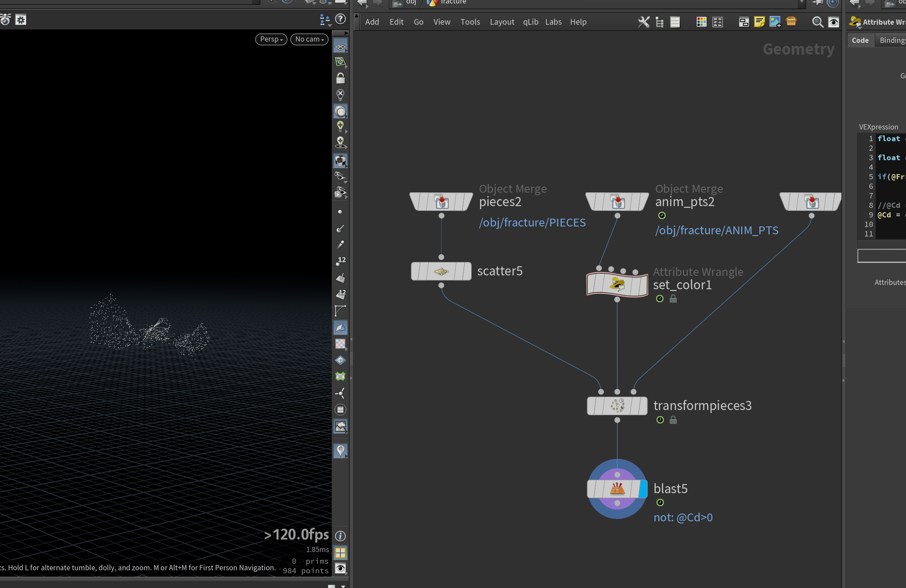Open the viewport help question mark
This screenshot has height=588, width=906.
(x=340, y=19)
